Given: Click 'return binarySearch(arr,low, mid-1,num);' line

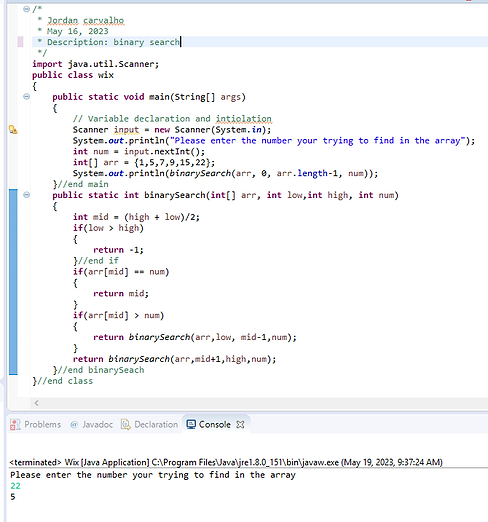Looking at the screenshot, I should (195, 337).
